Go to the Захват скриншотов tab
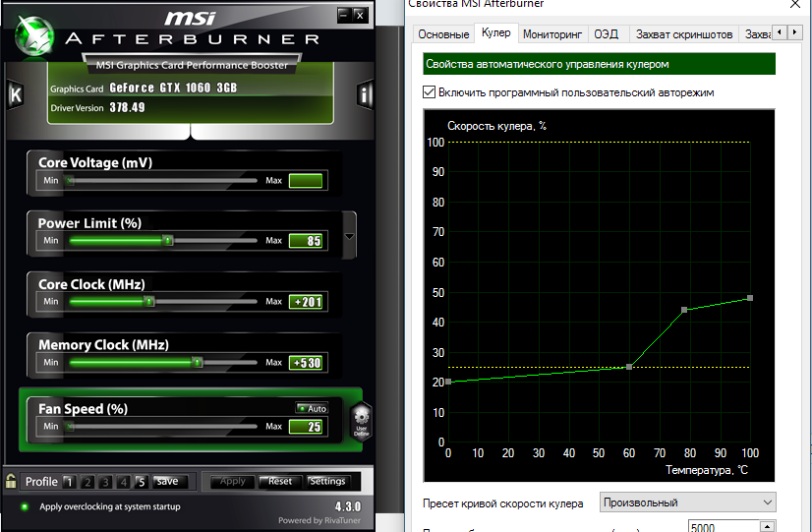812x532 pixels. [x=683, y=34]
